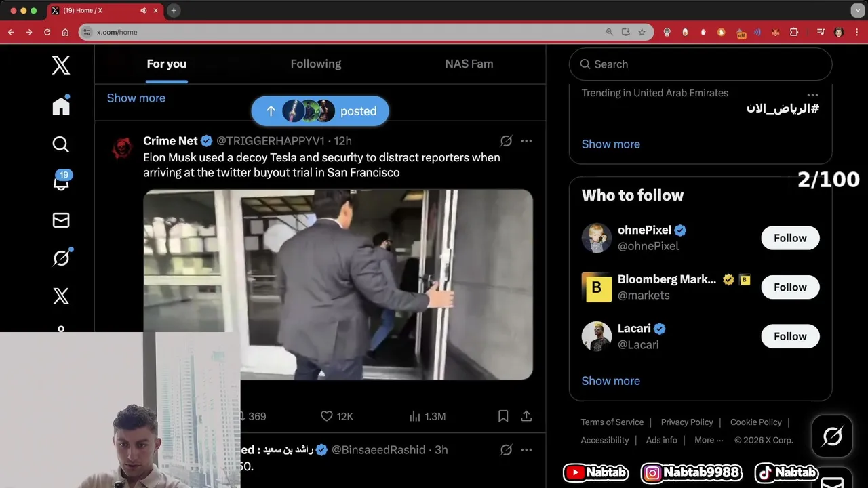Open @TRIGGERHAPPYV1 handle
The width and height of the screenshot is (868, 488).
click(271, 141)
